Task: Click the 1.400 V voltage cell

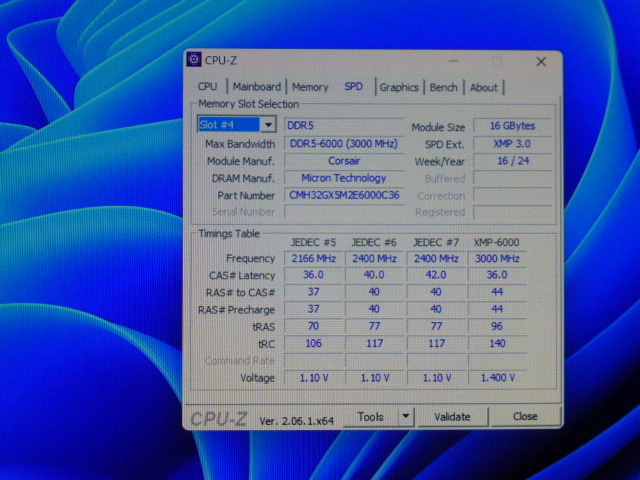Action: click(x=497, y=378)
